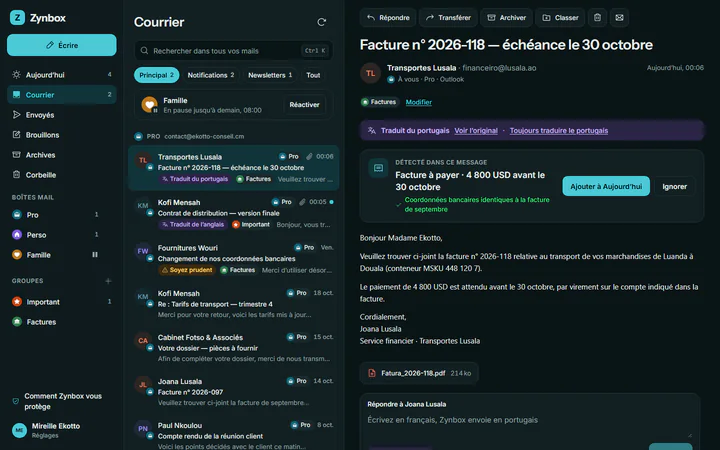Click the Important badge on Kofi Mensah mail

[x=251, y=225]
